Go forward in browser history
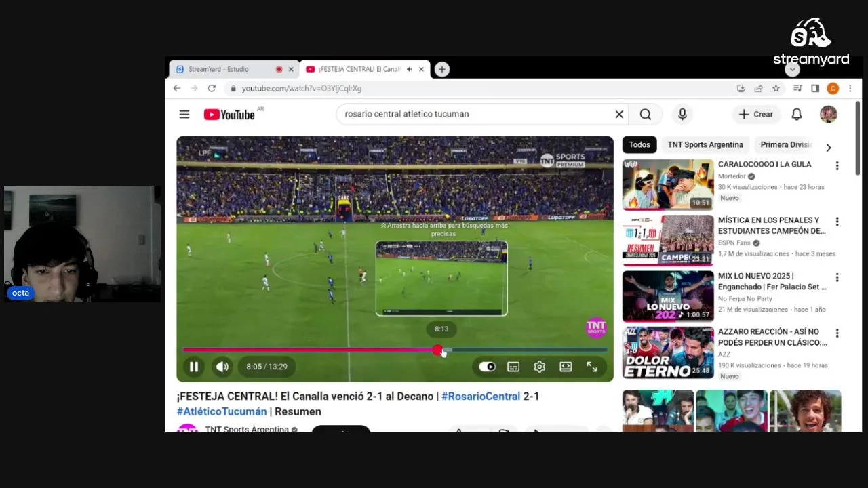868x488 pixels. pos(194,88)
